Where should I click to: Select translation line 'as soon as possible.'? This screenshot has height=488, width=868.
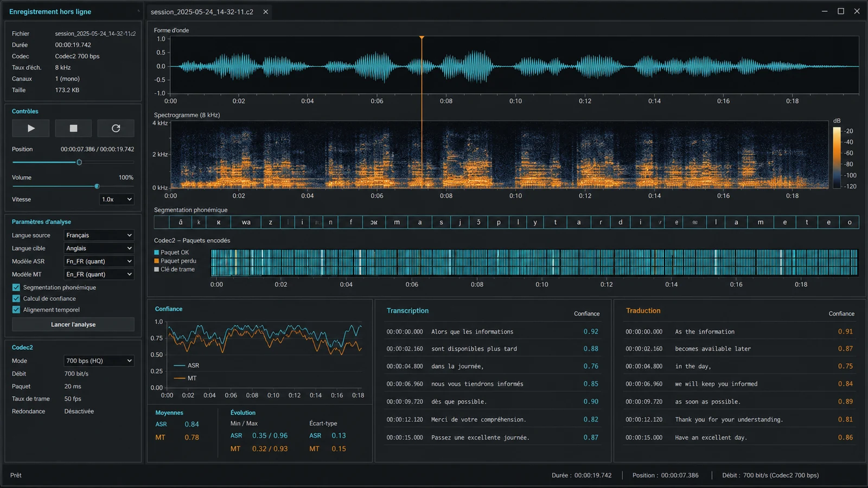(x=739, y=402)
